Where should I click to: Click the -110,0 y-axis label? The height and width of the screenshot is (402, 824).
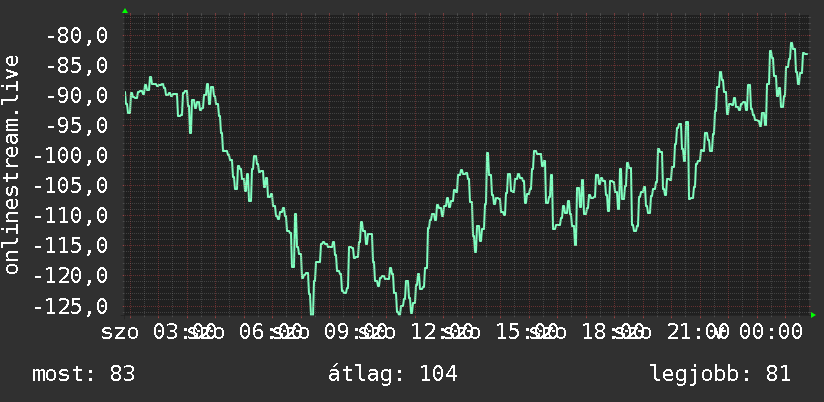click(70, 215)
